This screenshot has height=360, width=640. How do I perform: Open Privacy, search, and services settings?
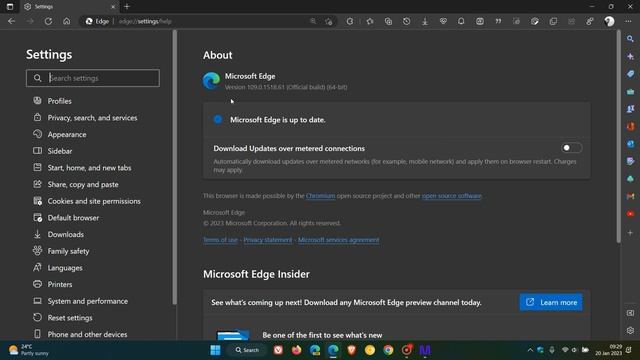pyautogui.click(x=92, y=118)
